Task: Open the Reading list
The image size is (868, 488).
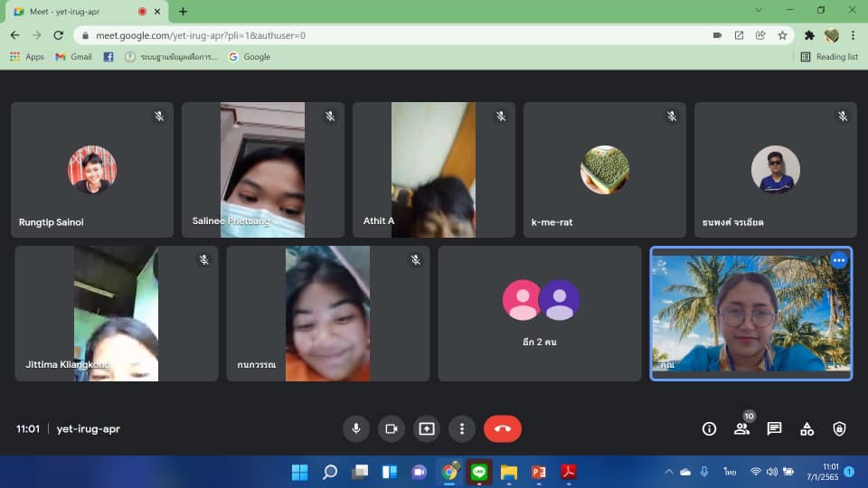Action: (x=829, y=56)
